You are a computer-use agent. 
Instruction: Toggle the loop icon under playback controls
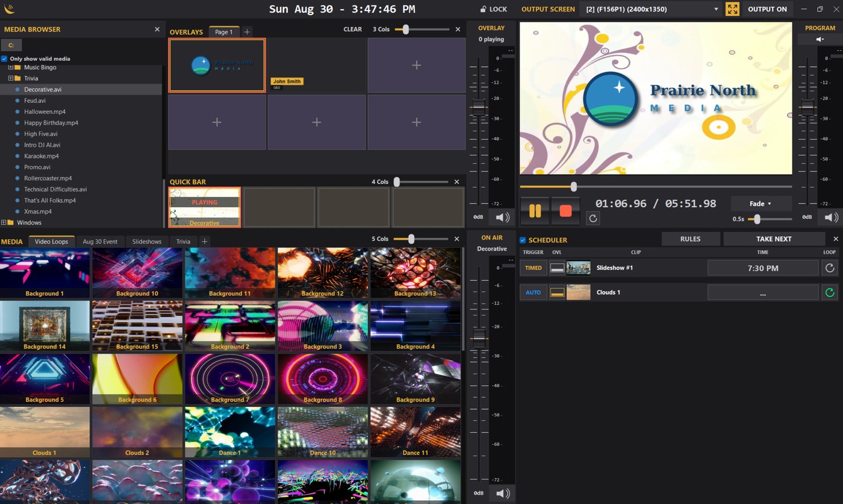tap(593, 219)
